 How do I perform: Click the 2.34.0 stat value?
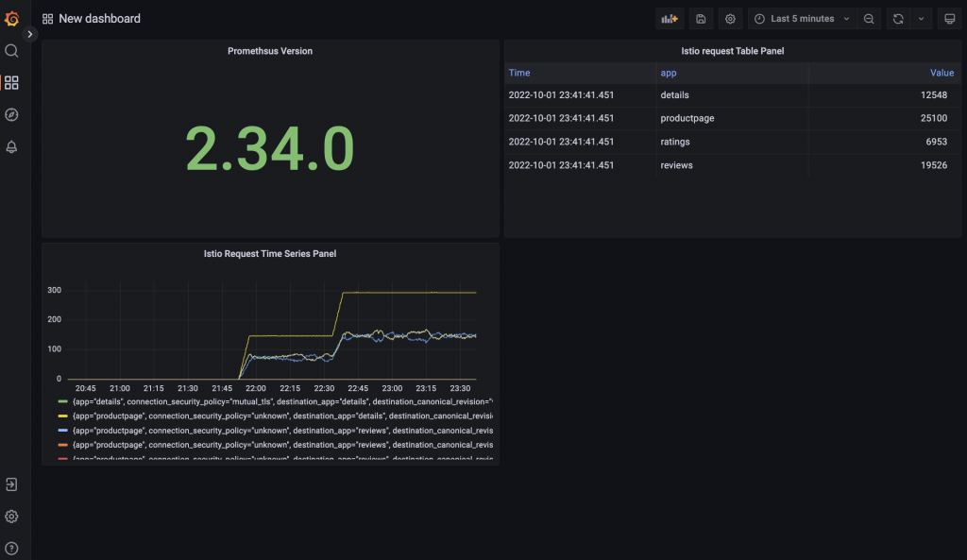[x=270, y=148]
